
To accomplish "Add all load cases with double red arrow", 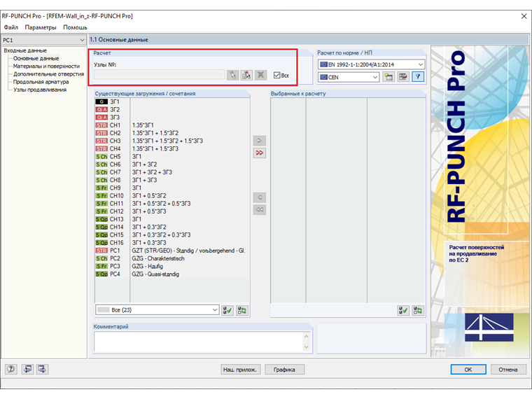I will 260,153.
